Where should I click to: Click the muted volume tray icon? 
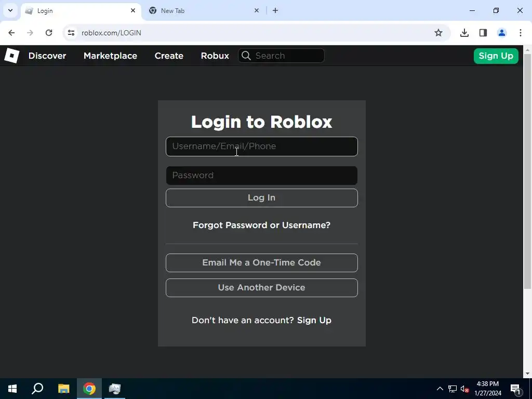coord(464,389)
